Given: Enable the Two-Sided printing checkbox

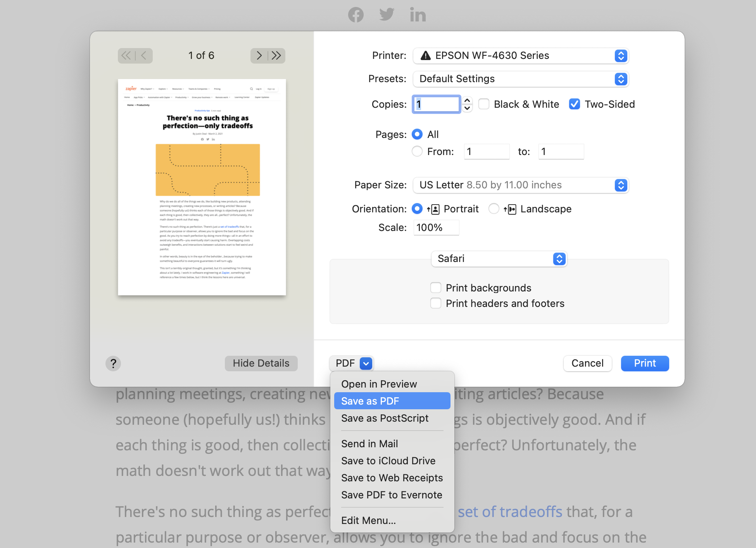Looking at the screenshot, I should point(574,104).
